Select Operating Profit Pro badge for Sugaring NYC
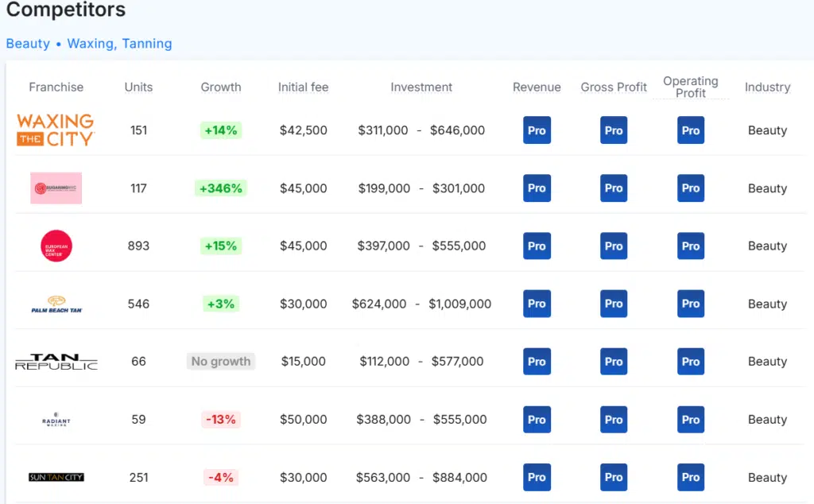 coord(691,188)
